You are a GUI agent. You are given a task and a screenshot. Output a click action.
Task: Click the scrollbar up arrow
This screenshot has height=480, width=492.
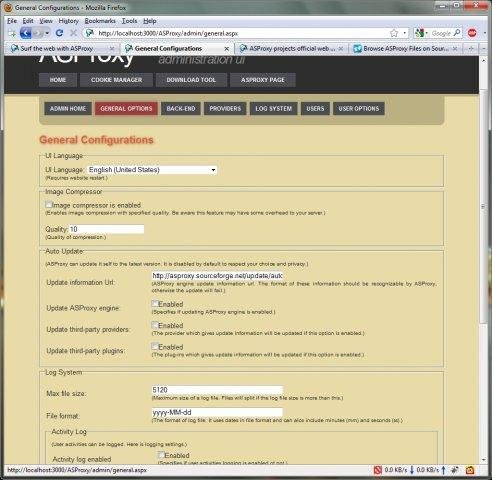[x=483, y=60]
